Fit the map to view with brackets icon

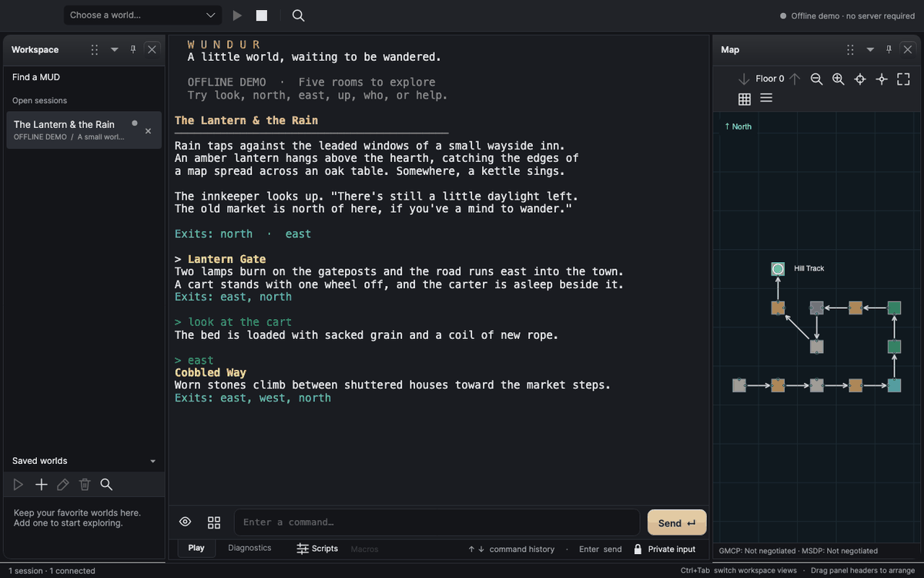coord(903,79)
